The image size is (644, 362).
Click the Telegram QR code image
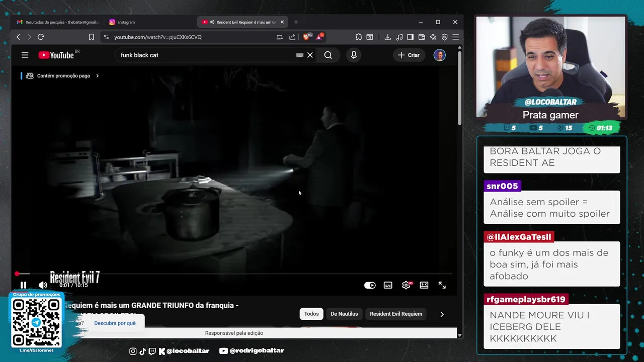point(36,322)
